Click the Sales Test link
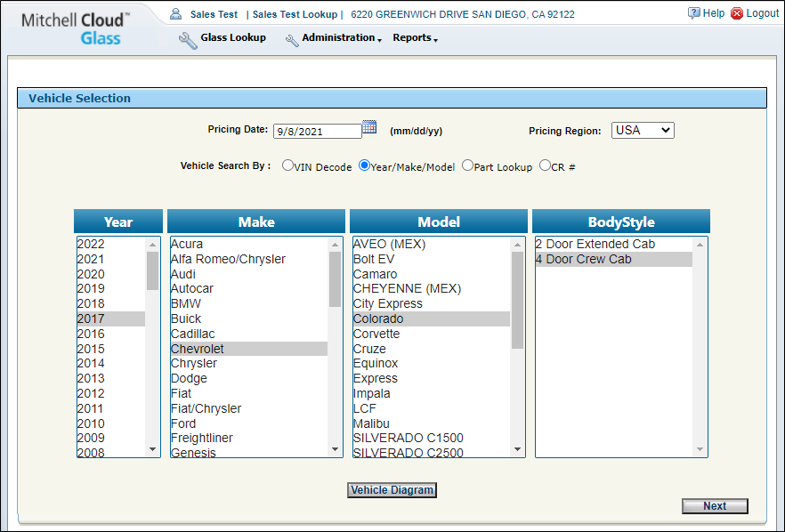The width and height of the screenshot is (785, 532). [x=214, y=14]
